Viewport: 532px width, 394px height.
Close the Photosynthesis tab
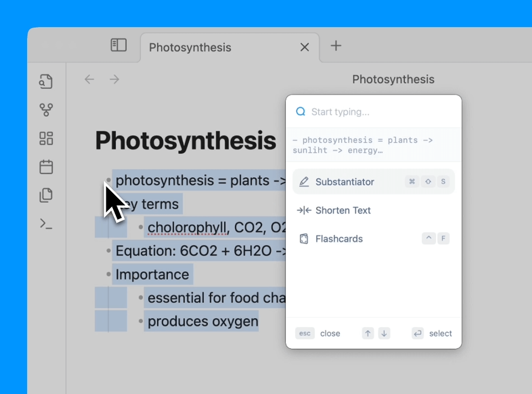[304, 47]
